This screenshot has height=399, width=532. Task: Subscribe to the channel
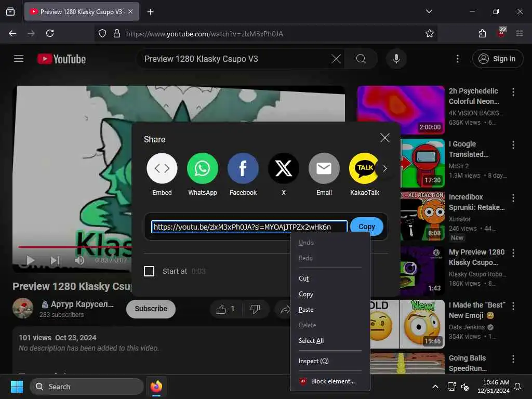pos(151,309)
